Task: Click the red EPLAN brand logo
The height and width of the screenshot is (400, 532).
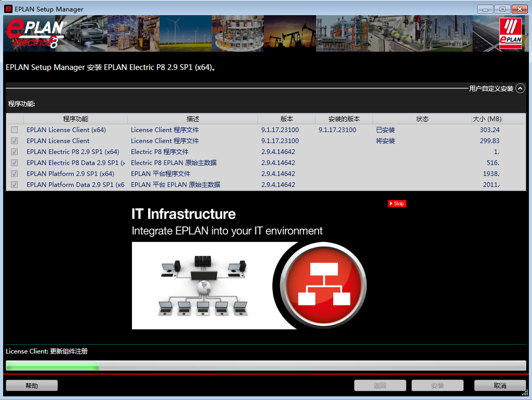Action: click(x=510, y=33)
